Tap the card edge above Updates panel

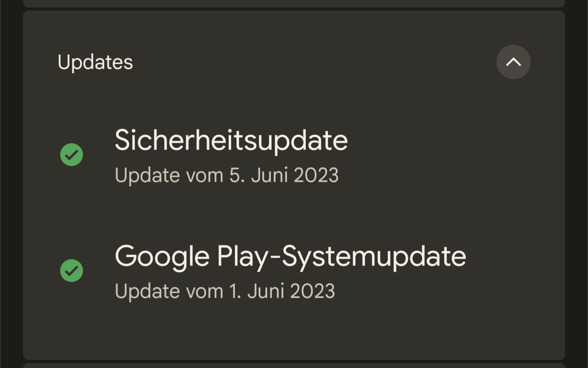click(294, 3)
